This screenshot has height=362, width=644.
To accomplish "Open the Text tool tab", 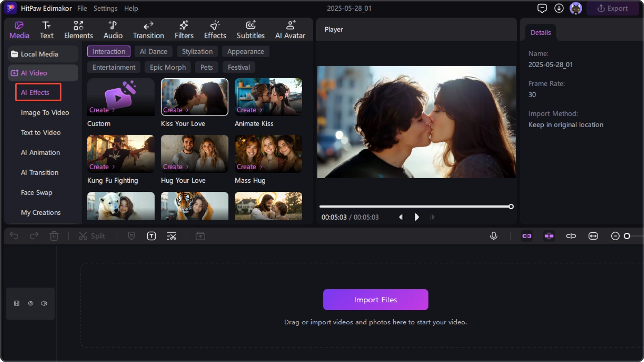I will pyautogui.click(x=46, y=30).
